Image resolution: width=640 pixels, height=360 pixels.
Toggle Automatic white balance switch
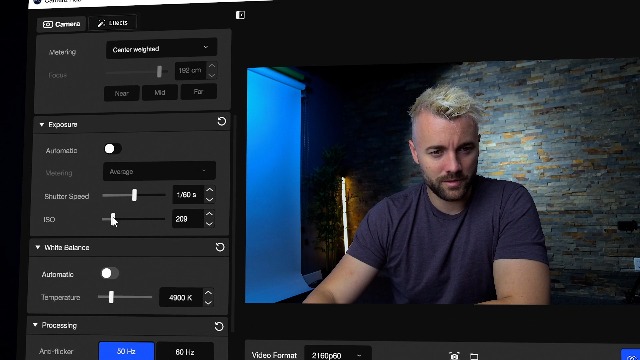(x=110, y=273)
